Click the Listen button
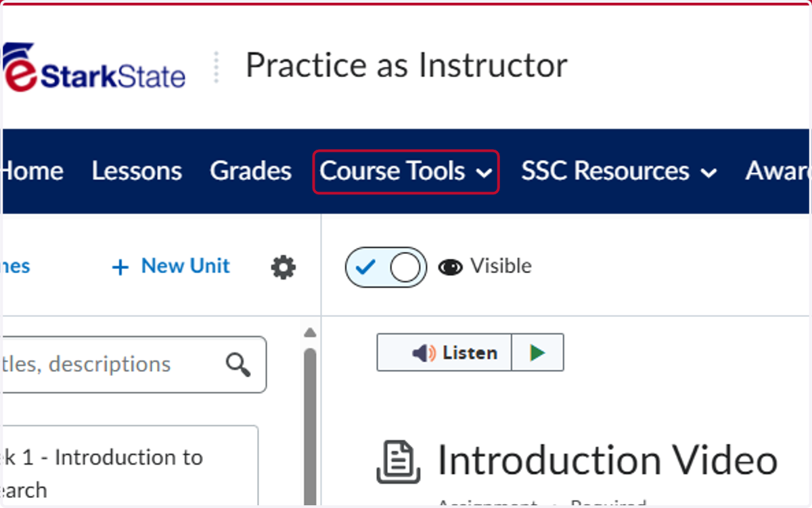Screen dimensions: 812x508 (444, 352)
